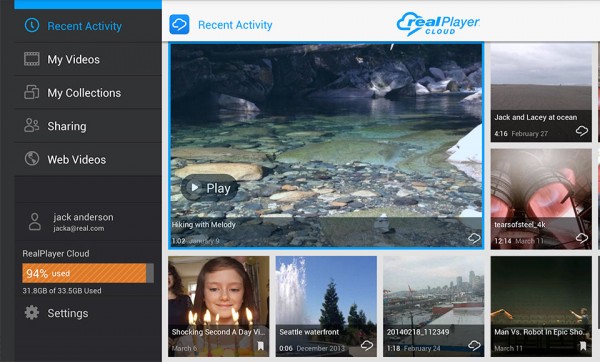The image size is (600, 362).
Task: Click the Sharing people icon
Action: (x=32, y=126)
